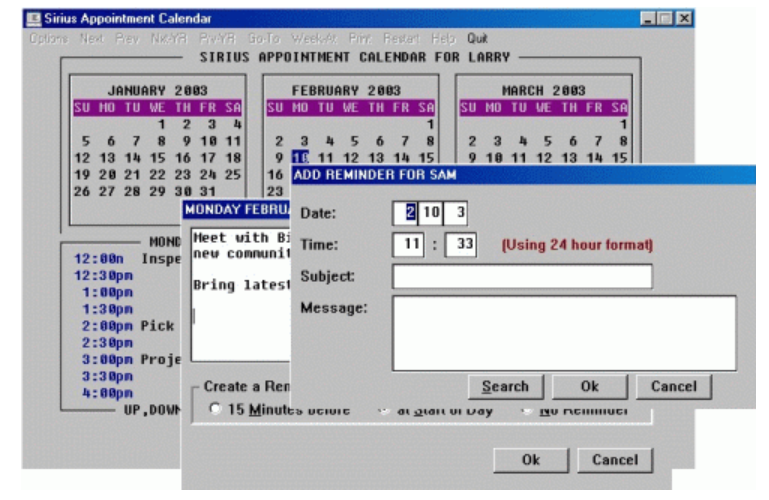Select the 1:30pm time slot
This screenshot has height=500, width=769.
(107, 309)
